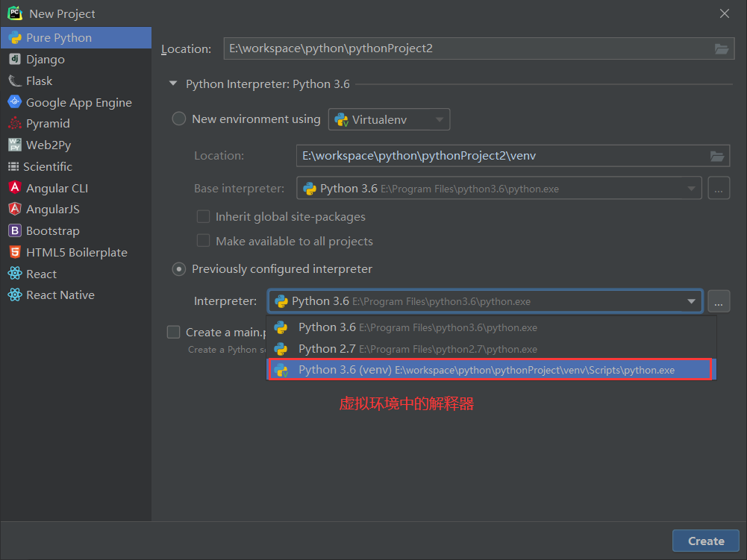Close the New Project dialog

[x=724, y=13]
